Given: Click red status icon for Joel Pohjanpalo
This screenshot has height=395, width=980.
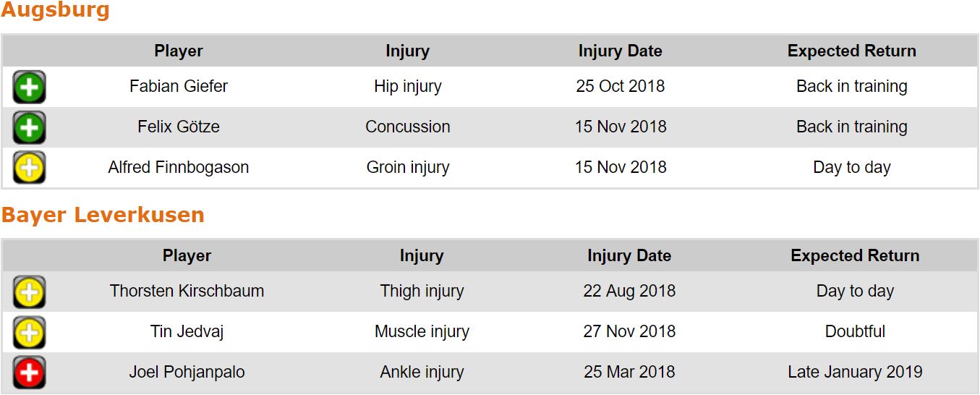Looking at the screenshot, I should (29, 373).
